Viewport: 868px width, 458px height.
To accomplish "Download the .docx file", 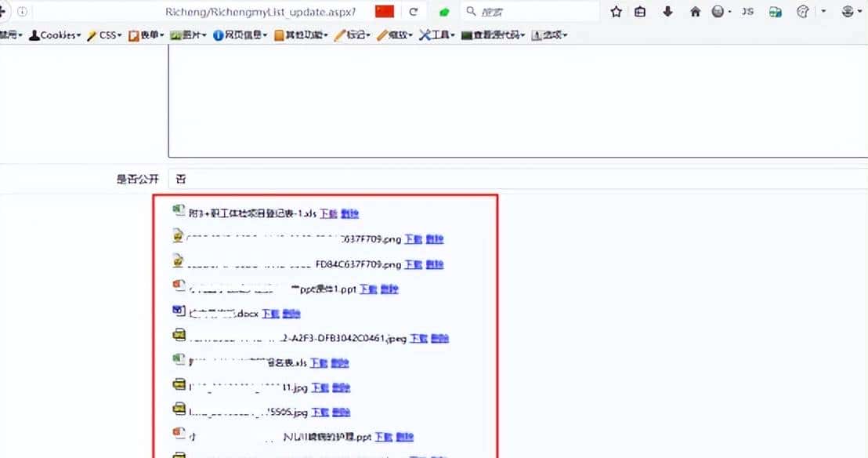I will tap(271, 314).
